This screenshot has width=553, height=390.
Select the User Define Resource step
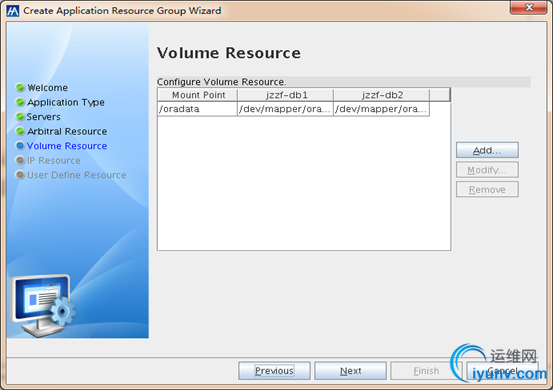coord(77,175)
